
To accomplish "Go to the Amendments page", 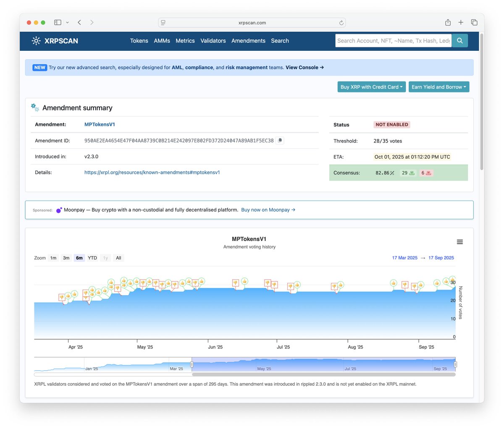I will tap(248, 41).
